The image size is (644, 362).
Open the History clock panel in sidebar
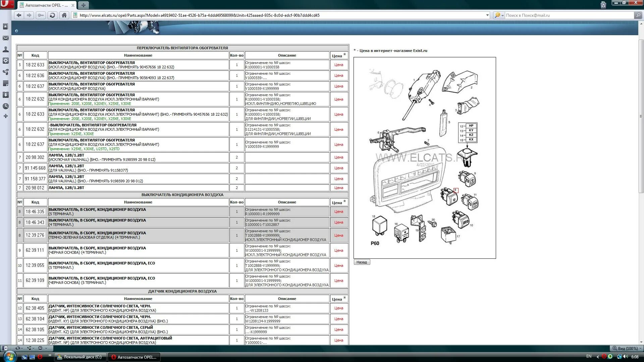click(5, 106)
